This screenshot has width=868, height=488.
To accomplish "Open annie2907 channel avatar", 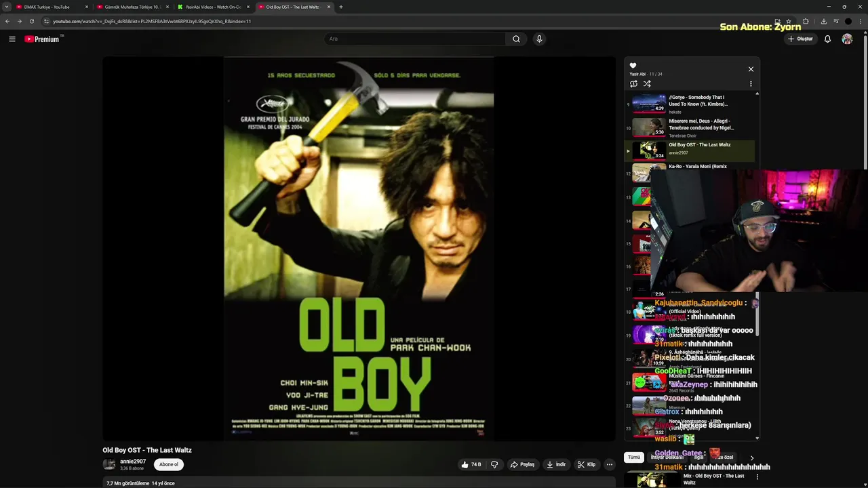I will coord(109,464).
